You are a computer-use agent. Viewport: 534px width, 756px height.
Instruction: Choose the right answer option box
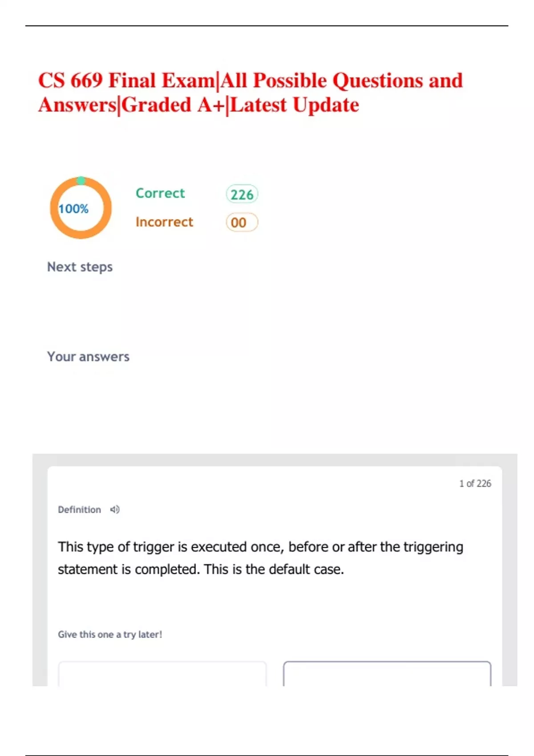pyautogui.click(x=387, y=674)
